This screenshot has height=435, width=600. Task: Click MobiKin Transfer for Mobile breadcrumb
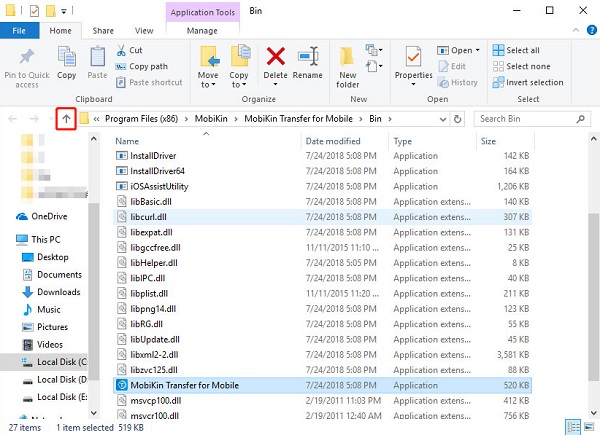(x=298, y=119)
